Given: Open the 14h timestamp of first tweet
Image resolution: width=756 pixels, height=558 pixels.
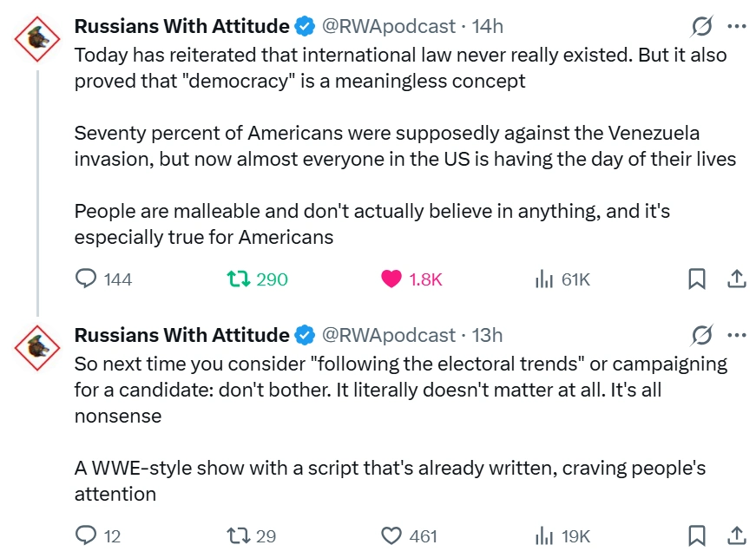Looking at the screenshot, I should 487,27.
